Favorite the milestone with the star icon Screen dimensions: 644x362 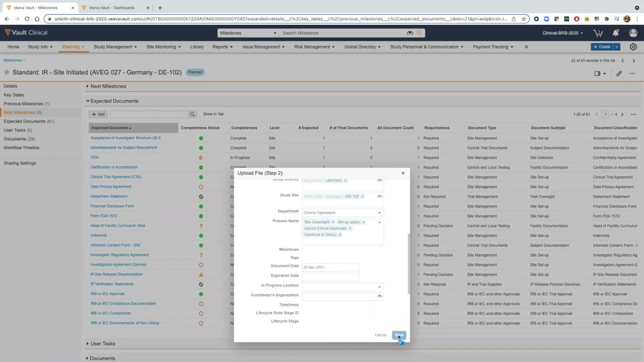7,72
